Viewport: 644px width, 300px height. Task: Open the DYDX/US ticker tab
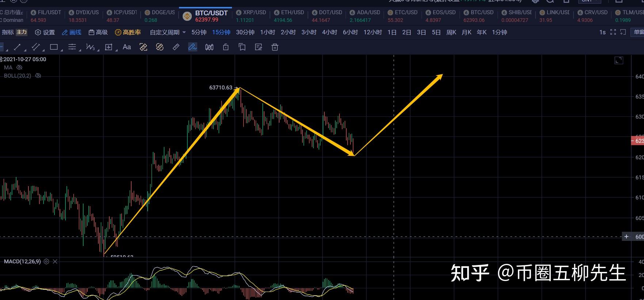tap(84, 16)
